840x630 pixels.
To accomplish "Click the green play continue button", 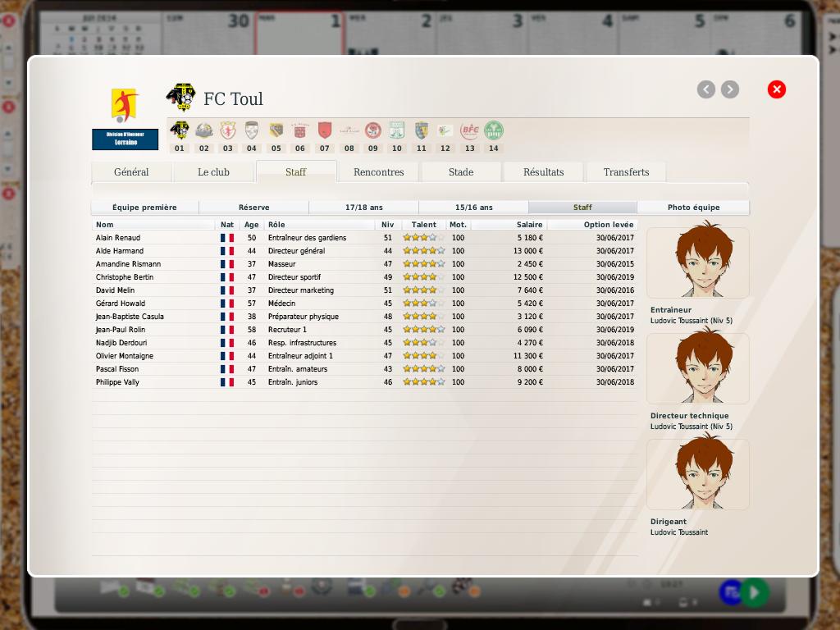I will [756, 592].
